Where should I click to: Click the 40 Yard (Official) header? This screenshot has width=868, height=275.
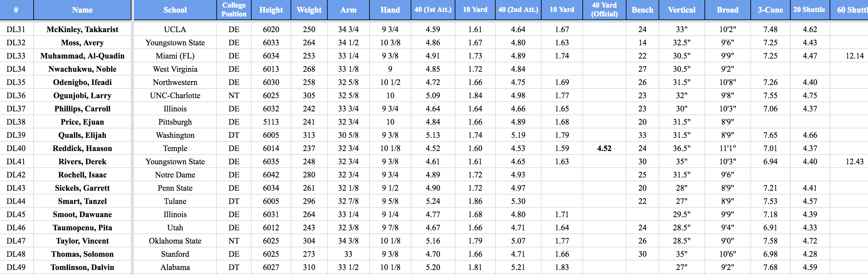tap(604, 9)
